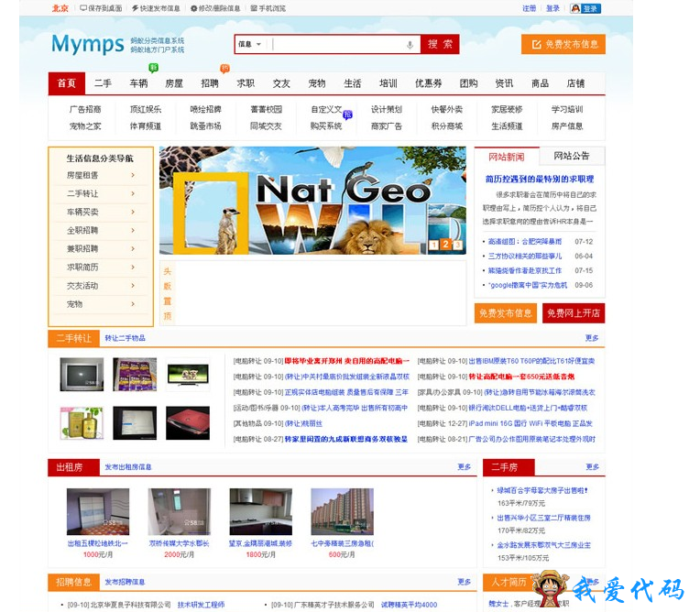Open the red laptop listing thumbnail
This screenshot has width=700, height=612.
[x=188, y=422]
